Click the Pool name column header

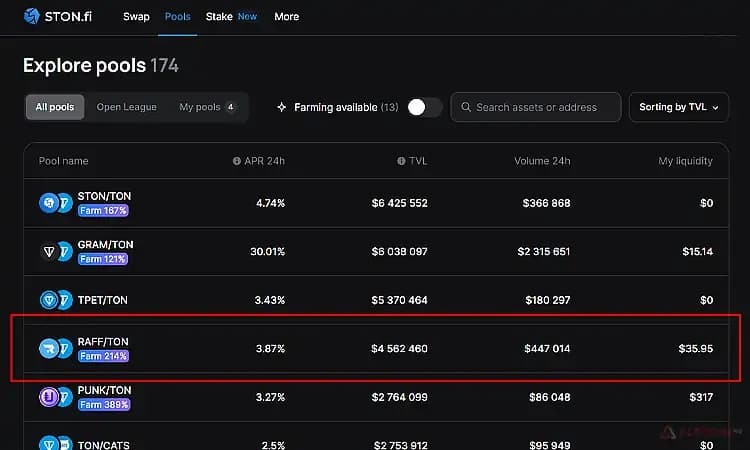(64, 161)
